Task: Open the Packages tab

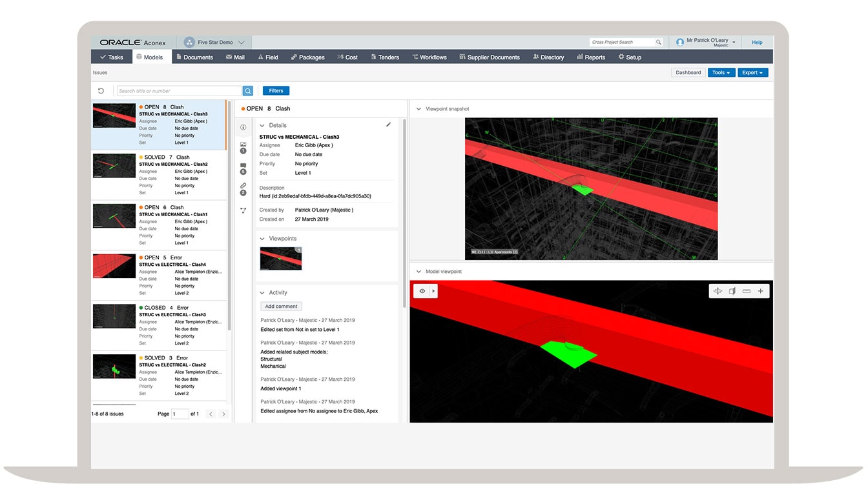Action: pos(308,57)
